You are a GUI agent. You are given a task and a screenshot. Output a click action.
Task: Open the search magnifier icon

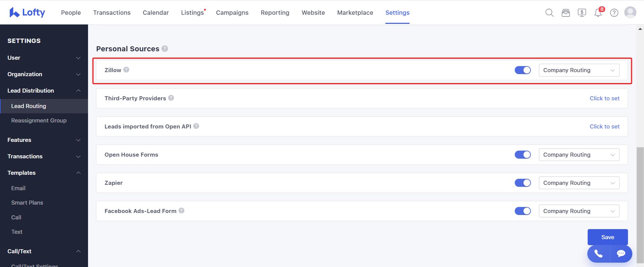(x=549, y=13)
